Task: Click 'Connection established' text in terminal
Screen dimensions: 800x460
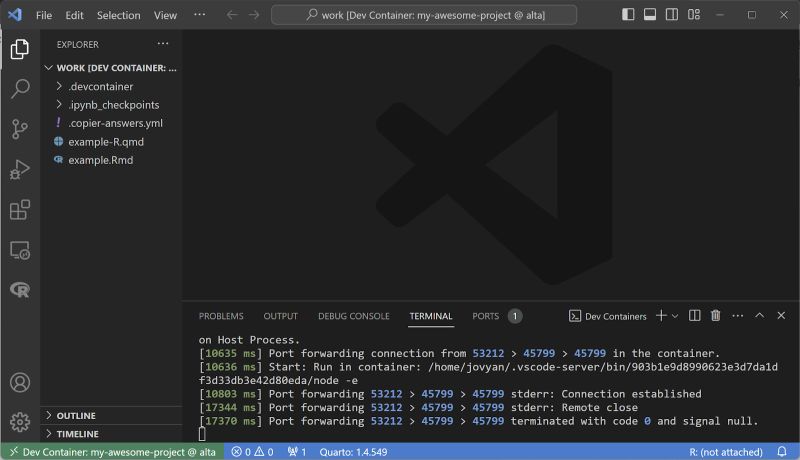Action: [631, 394]
